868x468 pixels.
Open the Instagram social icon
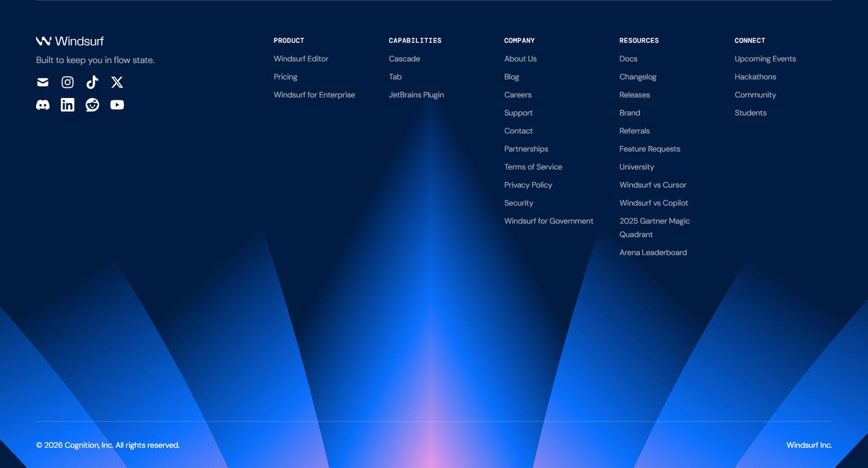click(x=68, y=82)
